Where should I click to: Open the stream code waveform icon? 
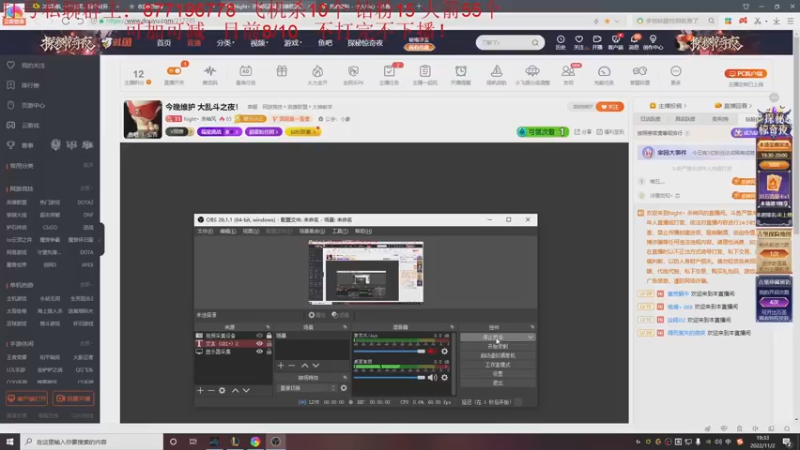click(x=210, y=71)
